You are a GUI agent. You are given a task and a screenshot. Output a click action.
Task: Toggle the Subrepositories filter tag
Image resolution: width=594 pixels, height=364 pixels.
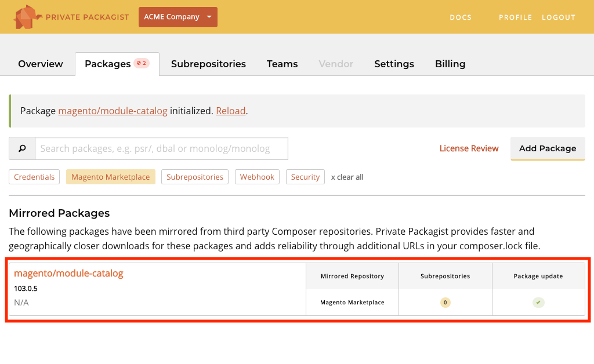pyautogui.click(x=195, y=177)
